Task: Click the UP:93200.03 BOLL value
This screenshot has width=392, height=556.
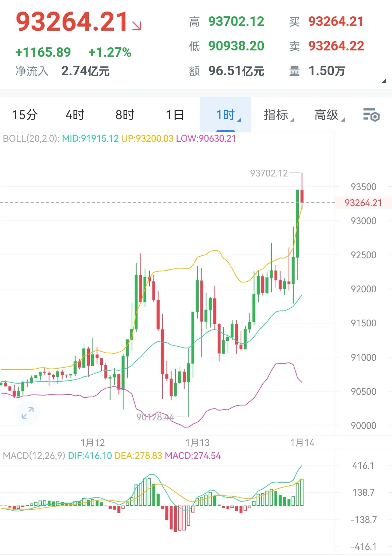Action: point(147,139)
